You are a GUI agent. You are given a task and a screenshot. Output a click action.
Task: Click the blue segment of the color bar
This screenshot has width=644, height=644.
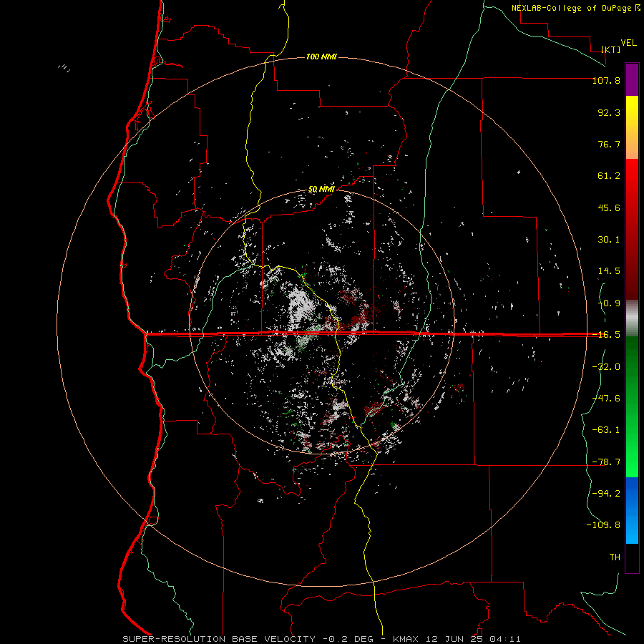(632, 510)
